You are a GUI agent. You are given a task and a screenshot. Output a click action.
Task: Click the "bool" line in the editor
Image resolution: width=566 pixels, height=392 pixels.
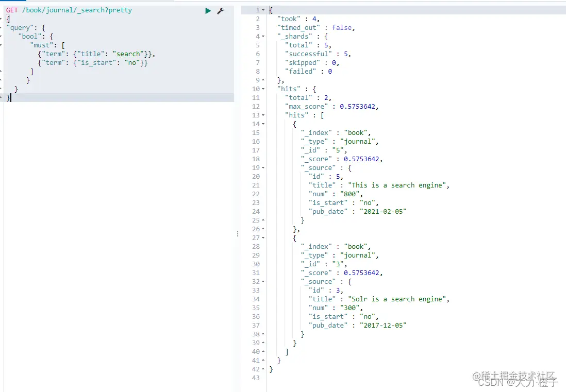pyautogui.click(x=36, y=37)
